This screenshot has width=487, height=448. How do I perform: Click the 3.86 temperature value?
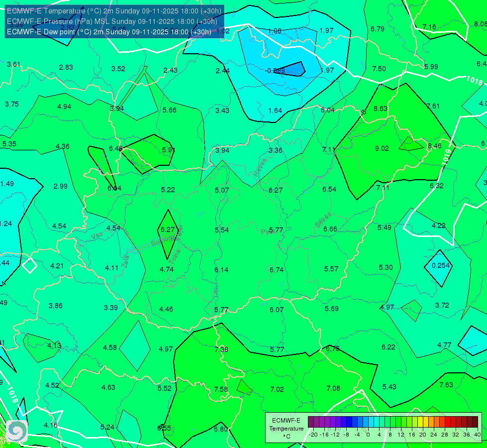tap(56, 306)
